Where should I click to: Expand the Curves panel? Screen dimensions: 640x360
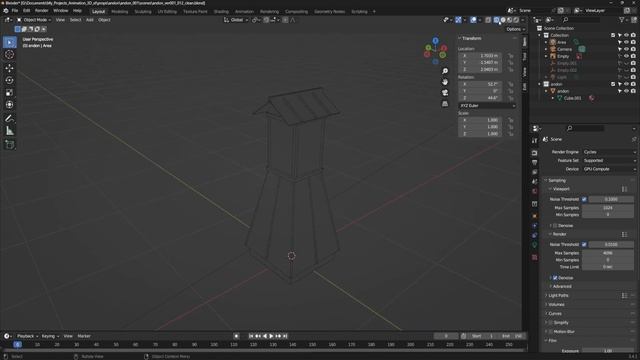coord(555,313)
